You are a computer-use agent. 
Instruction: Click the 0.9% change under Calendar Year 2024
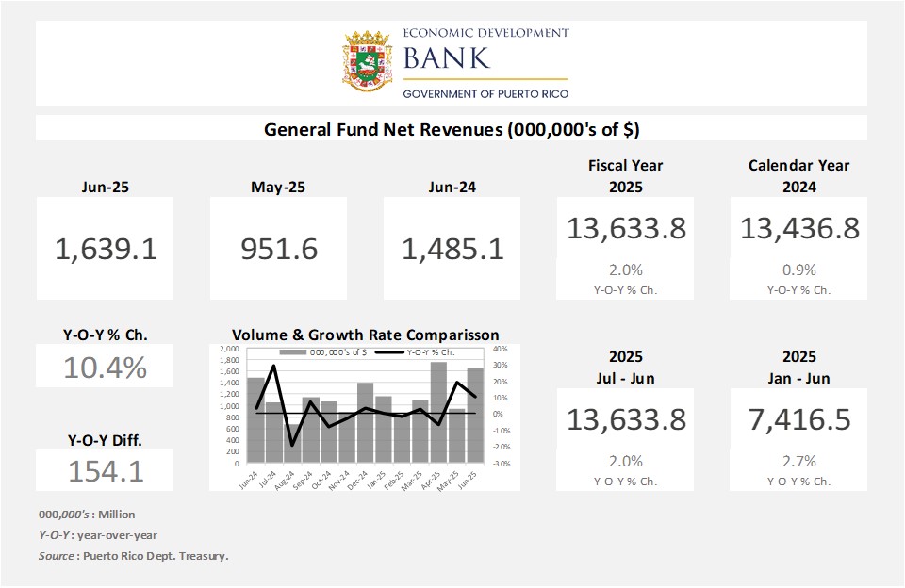pyautogui.click(x=799, y=269)
